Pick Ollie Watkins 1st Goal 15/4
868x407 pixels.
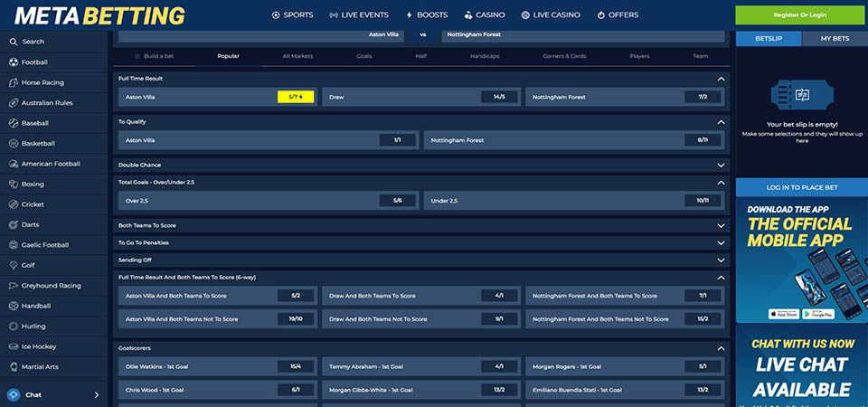[296, 366]
